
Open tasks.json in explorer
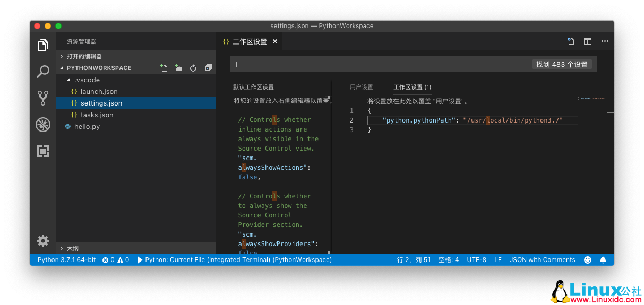coord(136,115)
